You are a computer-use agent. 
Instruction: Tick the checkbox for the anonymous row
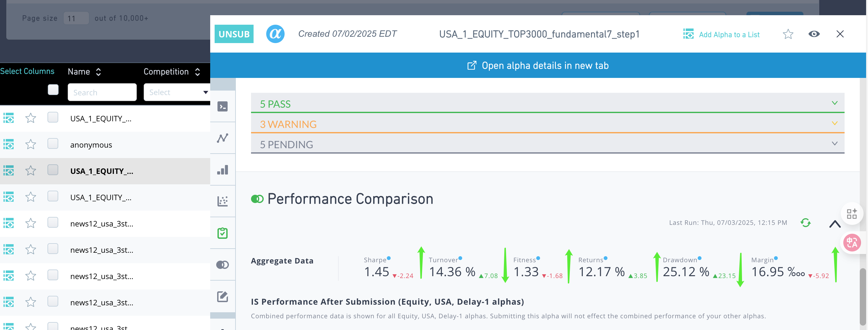point(53,144)
